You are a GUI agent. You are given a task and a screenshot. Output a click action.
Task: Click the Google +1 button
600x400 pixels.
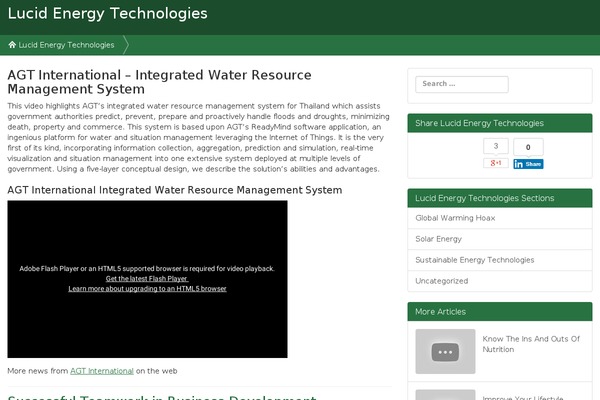point(496,163)
